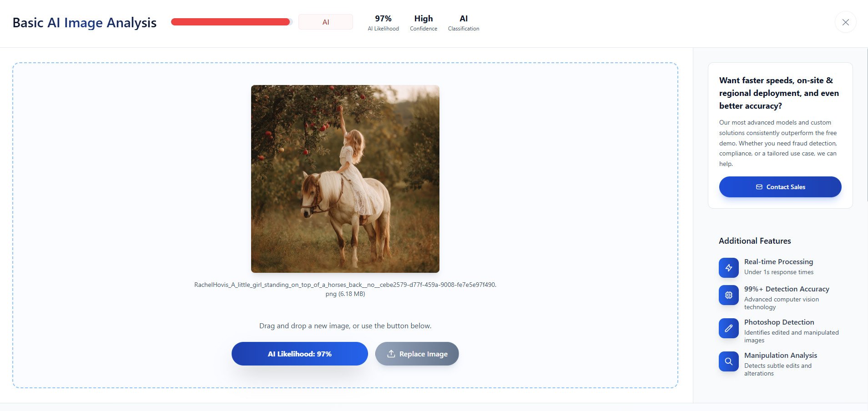Click the chip icon for Detection Accuracy
Image resolution: width=868 pixels, height=411 pixels.
point(728,295)
